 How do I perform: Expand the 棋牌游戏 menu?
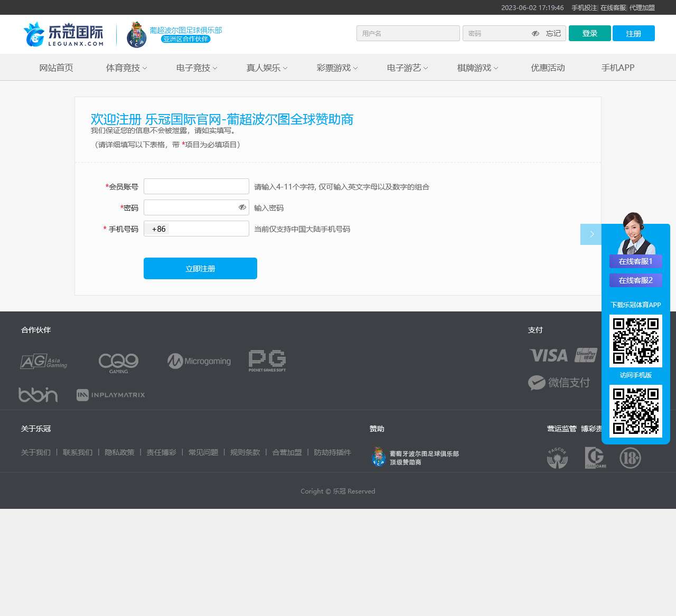click(477, 68)
